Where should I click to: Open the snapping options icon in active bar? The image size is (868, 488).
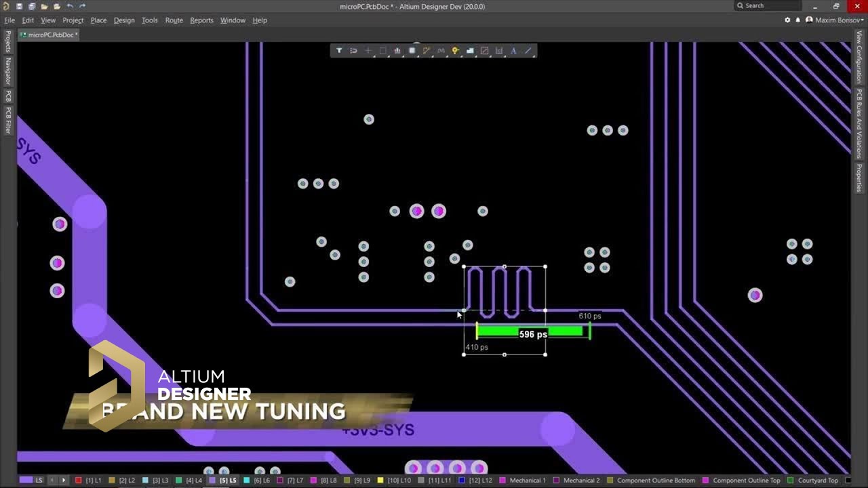[x=353, y=51]
